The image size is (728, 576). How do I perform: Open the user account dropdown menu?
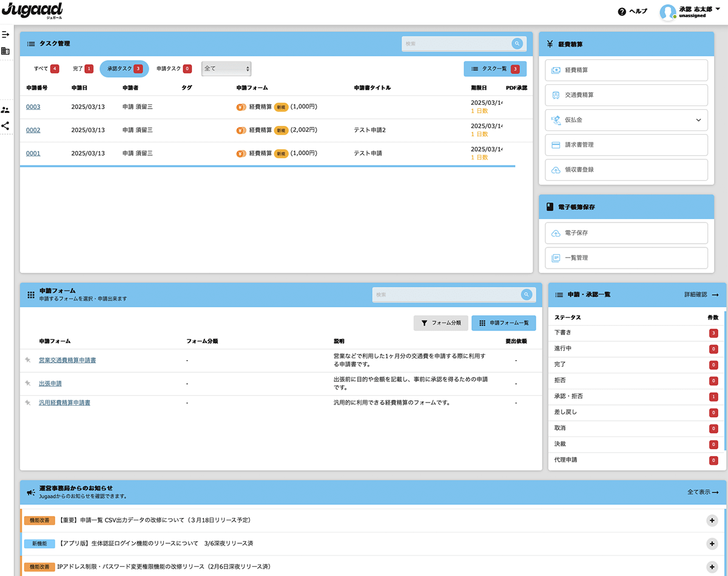718,9
